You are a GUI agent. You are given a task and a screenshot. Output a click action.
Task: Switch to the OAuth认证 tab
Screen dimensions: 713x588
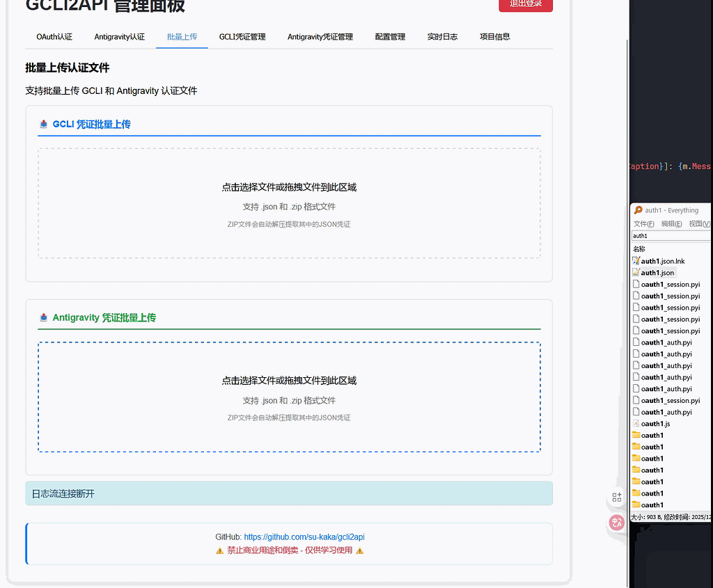(54, 37)
